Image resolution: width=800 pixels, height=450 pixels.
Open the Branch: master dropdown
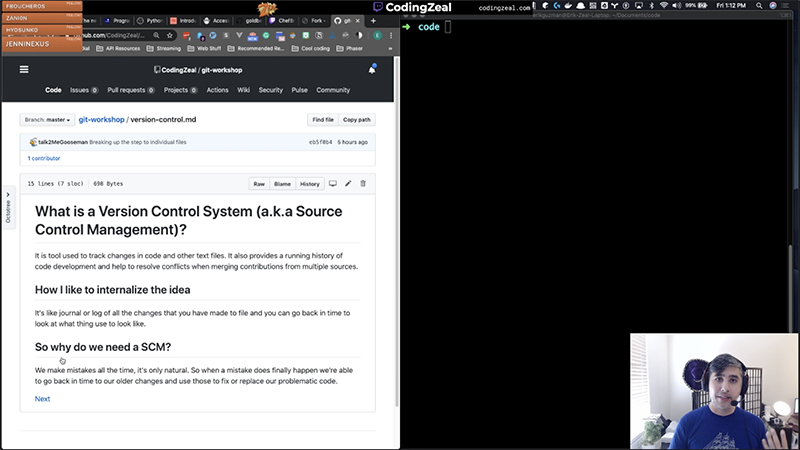(x=47, y=120)
